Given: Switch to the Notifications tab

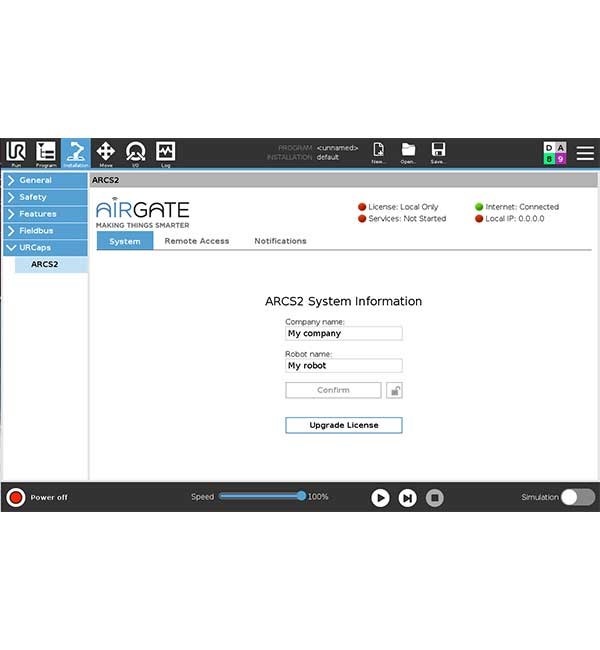Looking at the screenshot, I should 280,241.
